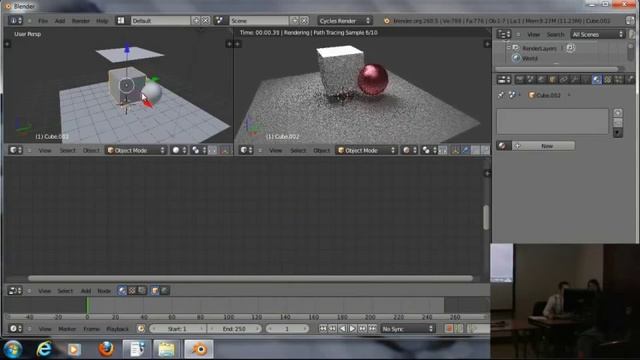Open the File menu in the Info header
The image size is (640, 360).
pyautogui.click(x=43, y=20)
